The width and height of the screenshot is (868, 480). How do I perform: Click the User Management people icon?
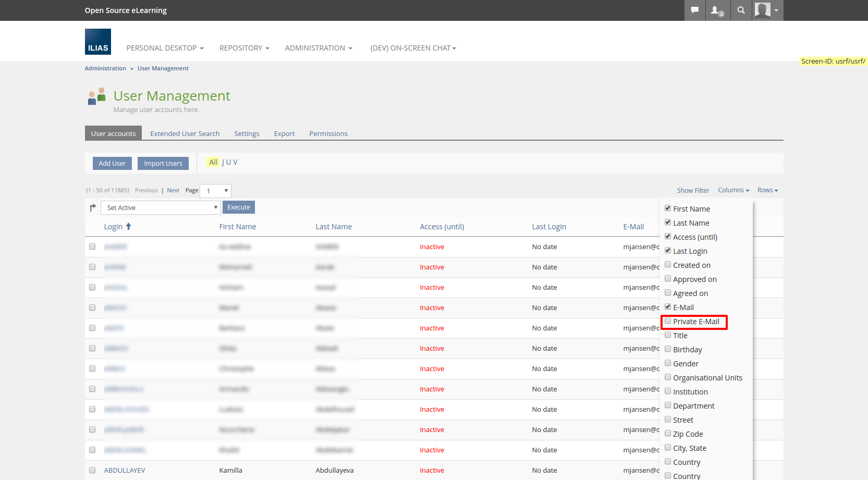pos(96,96)
